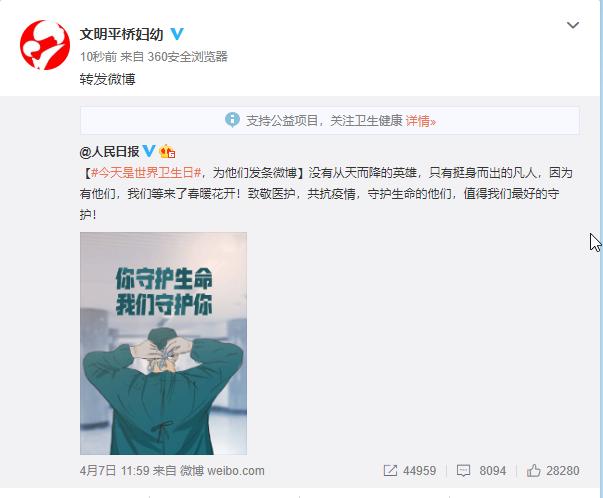Open the repost count 44959
The height and width of the screenshot is (498, 603).
(x=420, y=471)
